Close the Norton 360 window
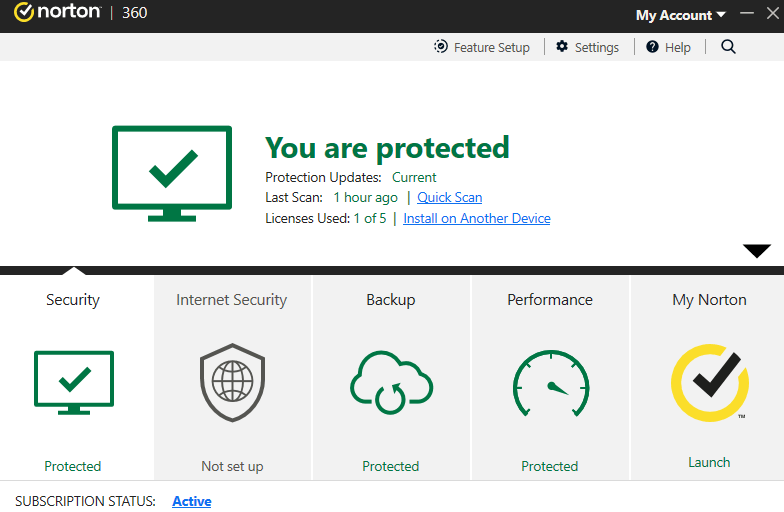Viewport: 784px width, 512px height. coord(773,13)
